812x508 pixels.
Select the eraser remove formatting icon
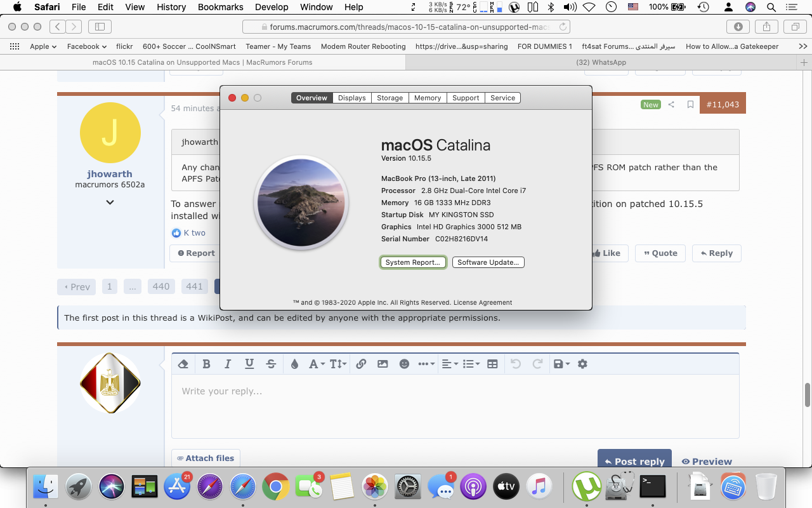point(183,364)
